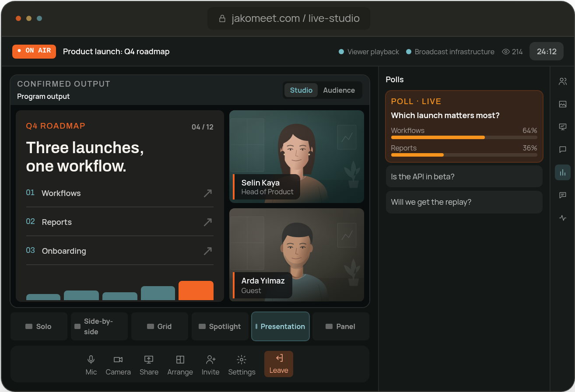Choose the Solo layout

pos(39,326)
